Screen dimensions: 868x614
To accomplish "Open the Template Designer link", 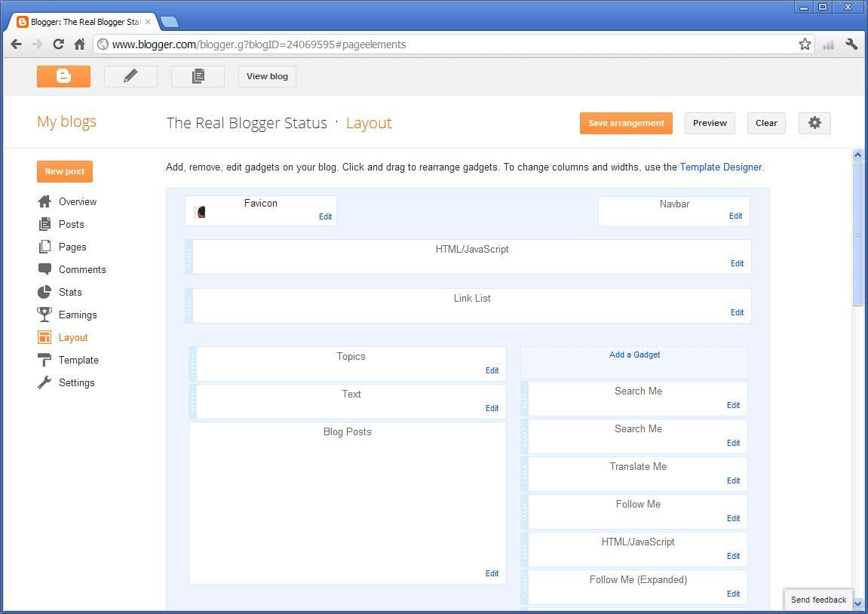I will [721, 167].
